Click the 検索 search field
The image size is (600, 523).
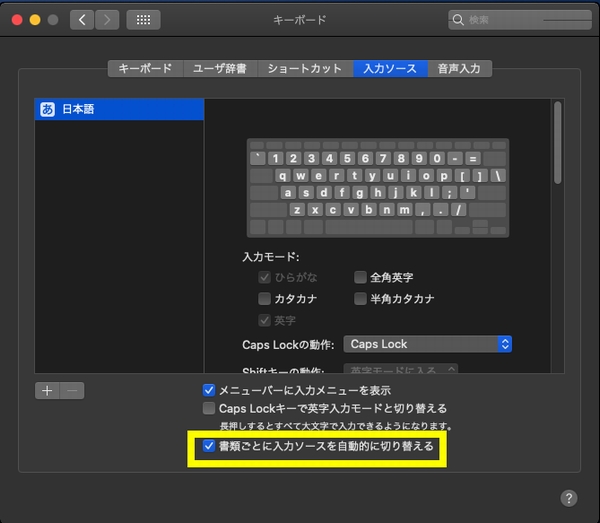520,20
